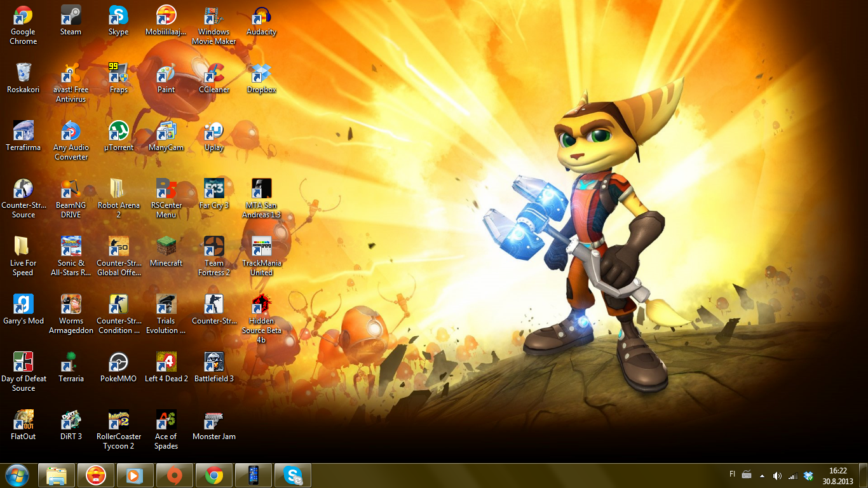Click the Show desktop button

864,475
